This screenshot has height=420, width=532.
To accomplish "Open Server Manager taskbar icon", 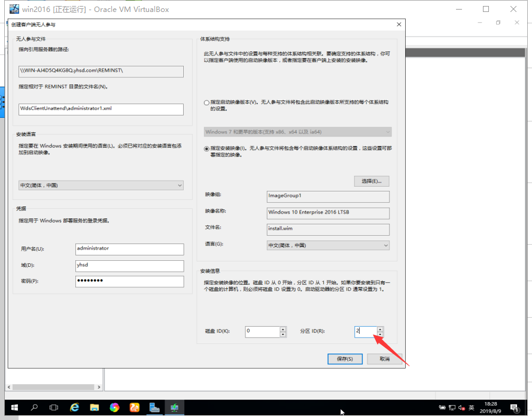I will [154, 407].
